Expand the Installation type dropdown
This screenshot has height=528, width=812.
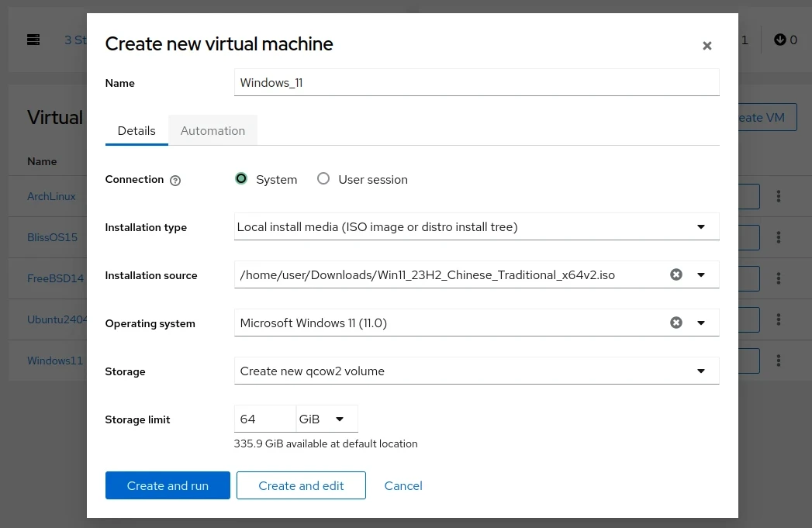coord(476,227)
